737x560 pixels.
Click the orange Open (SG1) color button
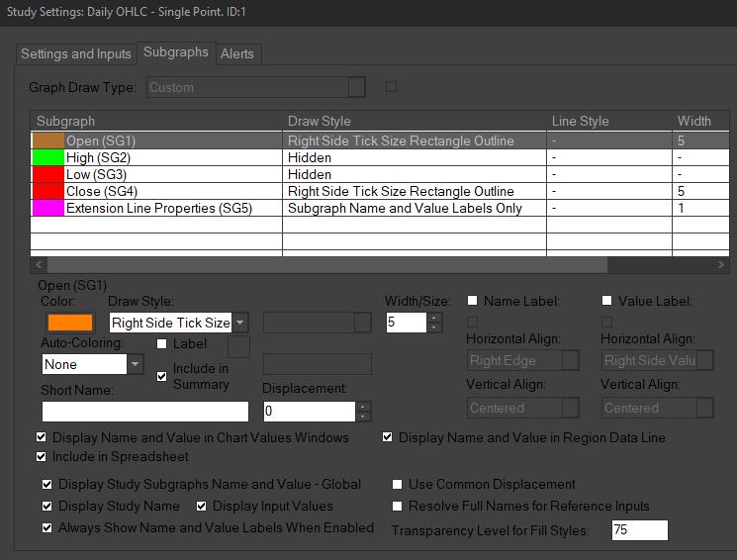(69, 323)
